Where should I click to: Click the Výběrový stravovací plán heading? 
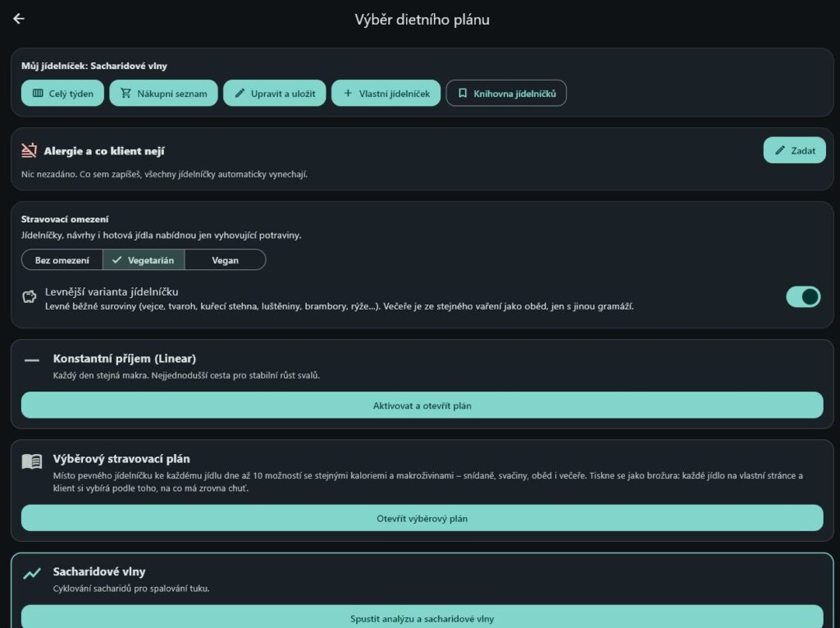pos(121,459)
